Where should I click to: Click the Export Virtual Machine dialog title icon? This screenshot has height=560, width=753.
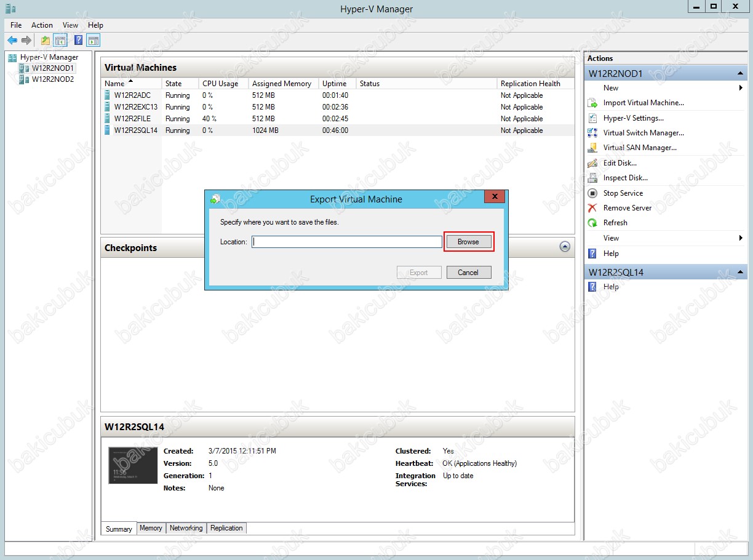coord(215,199)
